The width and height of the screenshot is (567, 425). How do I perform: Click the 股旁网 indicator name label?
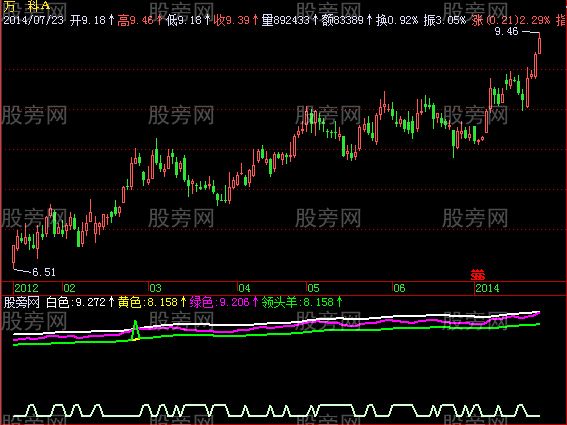point(21,302)
